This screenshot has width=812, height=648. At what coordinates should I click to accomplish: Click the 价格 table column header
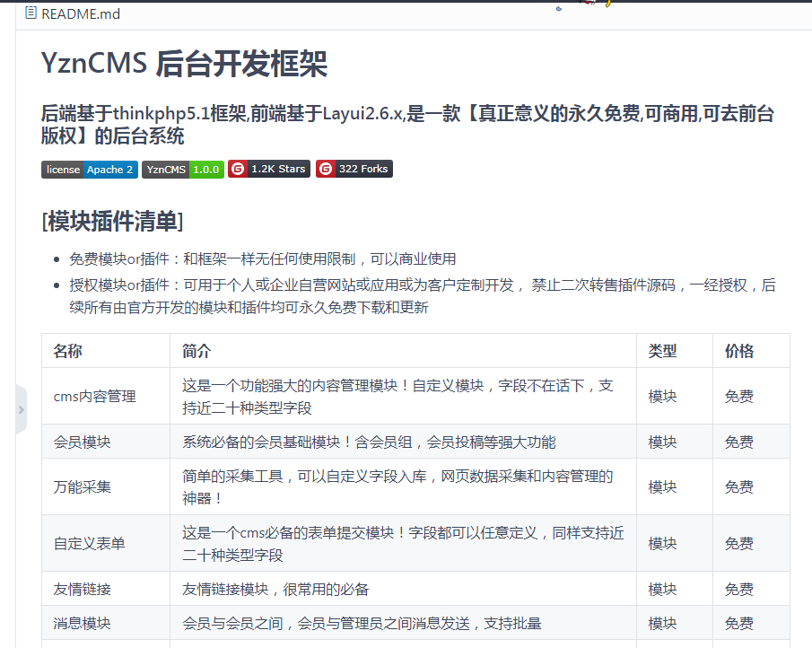738,351
